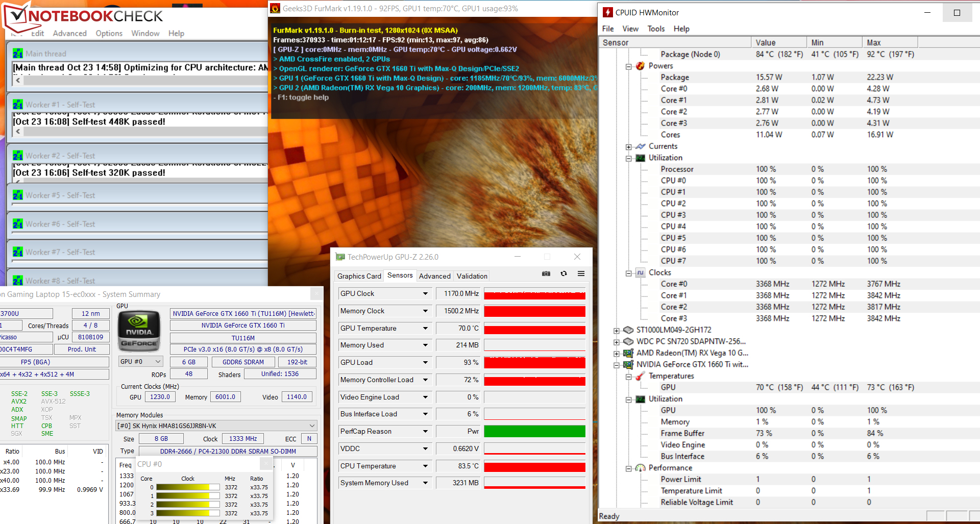Open Prime95 Window menu
980x524 pixels.
(145, 33)
